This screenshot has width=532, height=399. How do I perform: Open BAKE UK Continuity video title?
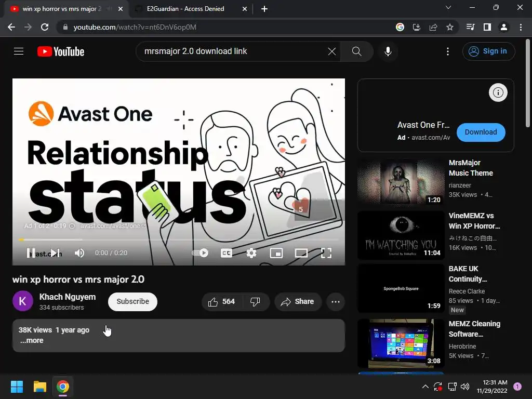click(x=468, y=274)
